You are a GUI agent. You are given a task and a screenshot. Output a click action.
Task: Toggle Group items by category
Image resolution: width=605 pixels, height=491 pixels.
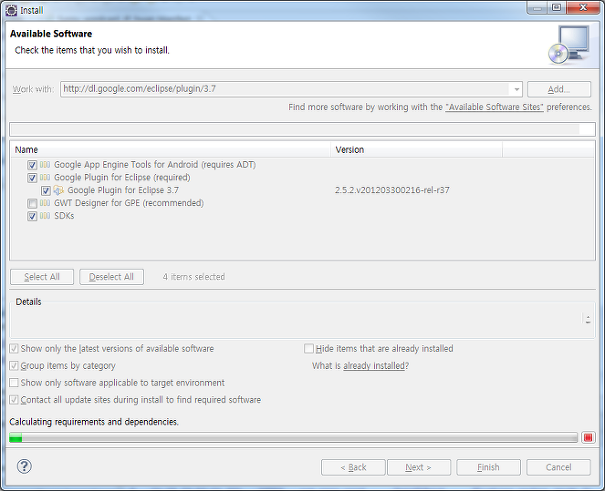point(14,366)
